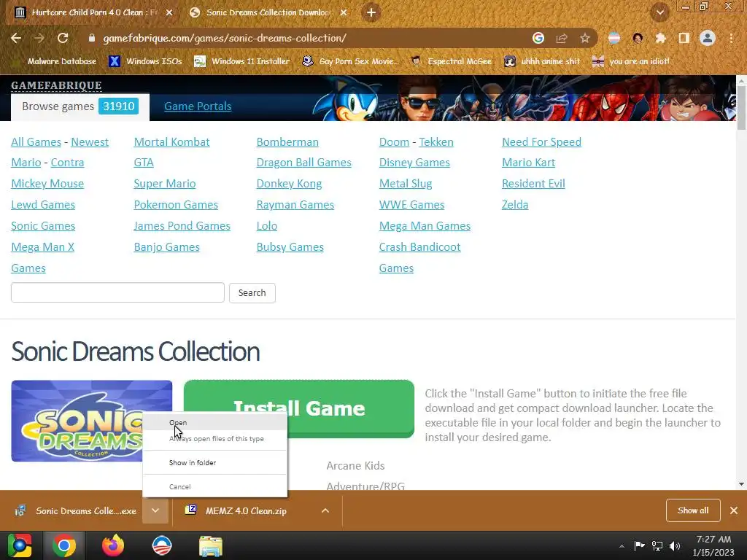
Task: Click the address bar URL
Action: click(x=225, y=38)
